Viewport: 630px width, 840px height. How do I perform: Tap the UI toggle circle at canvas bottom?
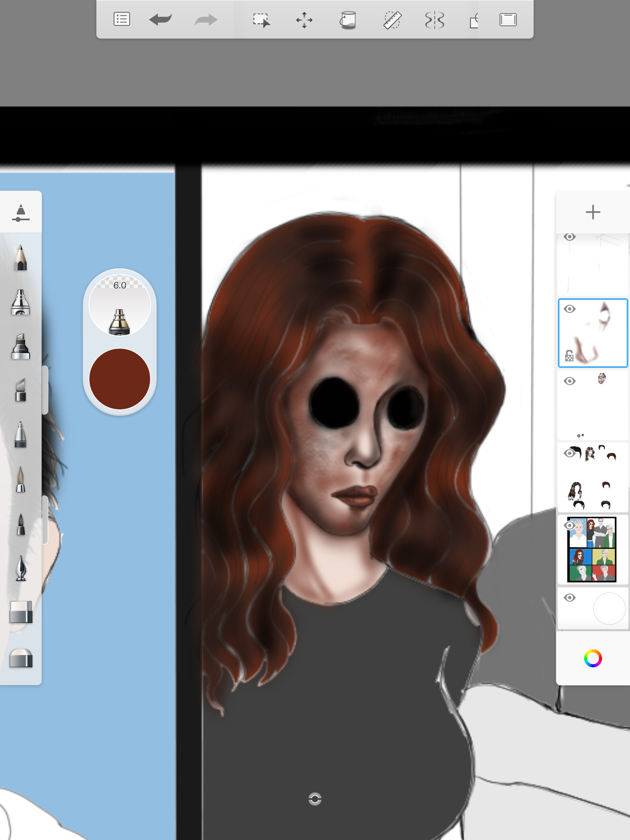coord(315,799)
